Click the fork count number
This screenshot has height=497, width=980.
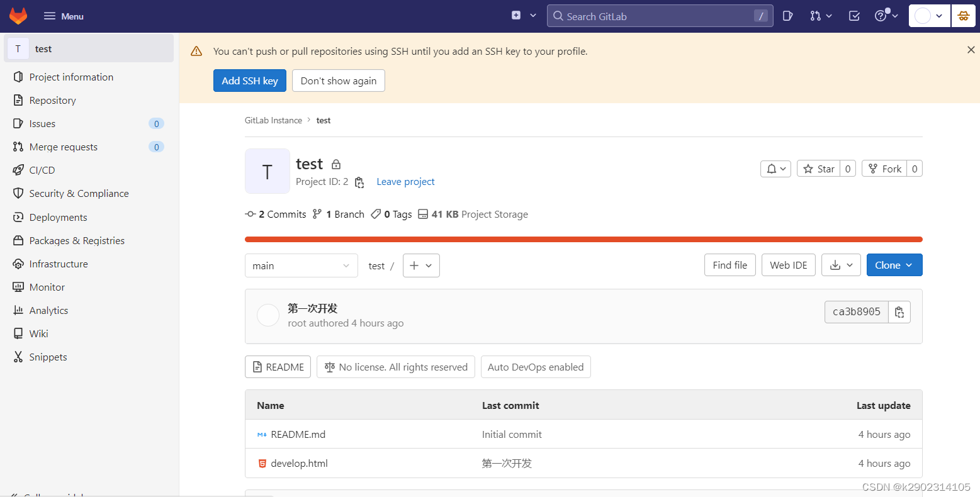click(x=915, y=169)
